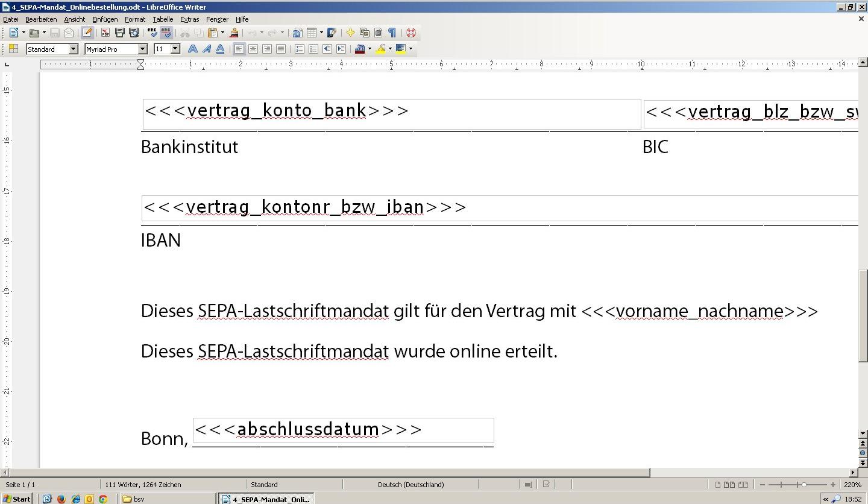Apply the font color swatch
Image resolution: width=868 pixels, height=504 pixels.
pyautogui.click(x=360, y=49)
